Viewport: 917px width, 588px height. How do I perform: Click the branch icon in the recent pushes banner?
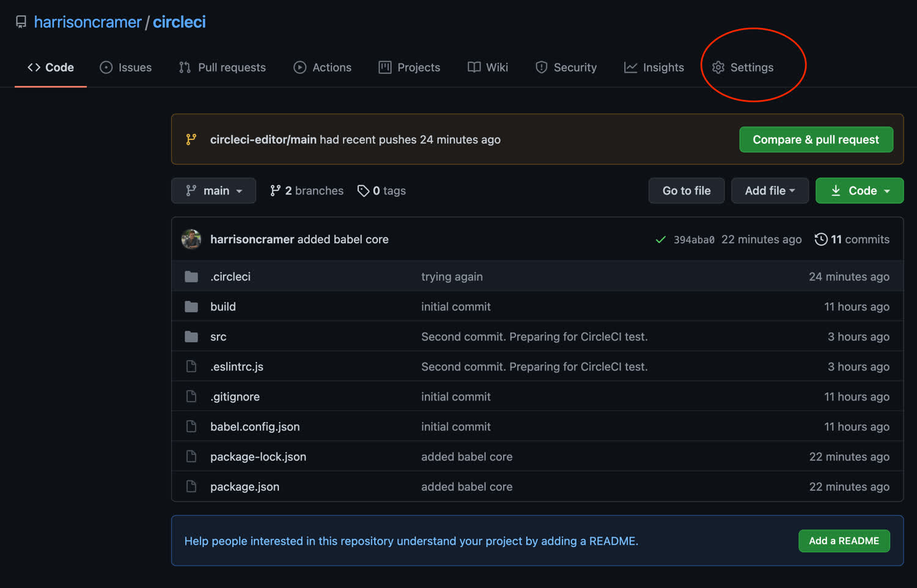click(x=191, y=139)
